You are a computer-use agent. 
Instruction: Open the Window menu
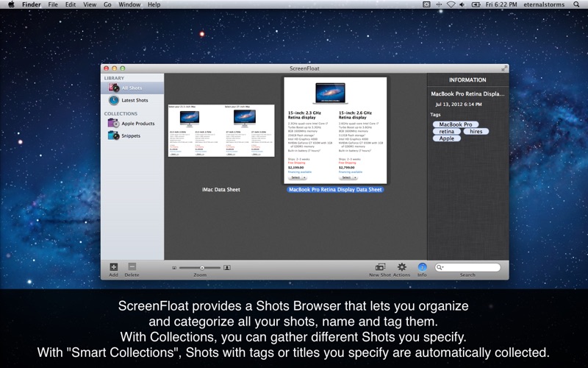pyautogui.click(x=129, y=4)
